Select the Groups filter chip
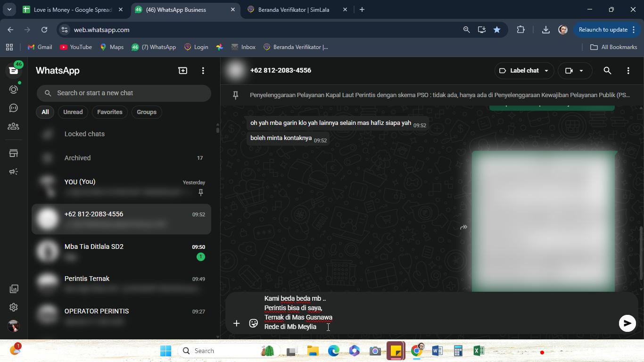 click(147, 112)
